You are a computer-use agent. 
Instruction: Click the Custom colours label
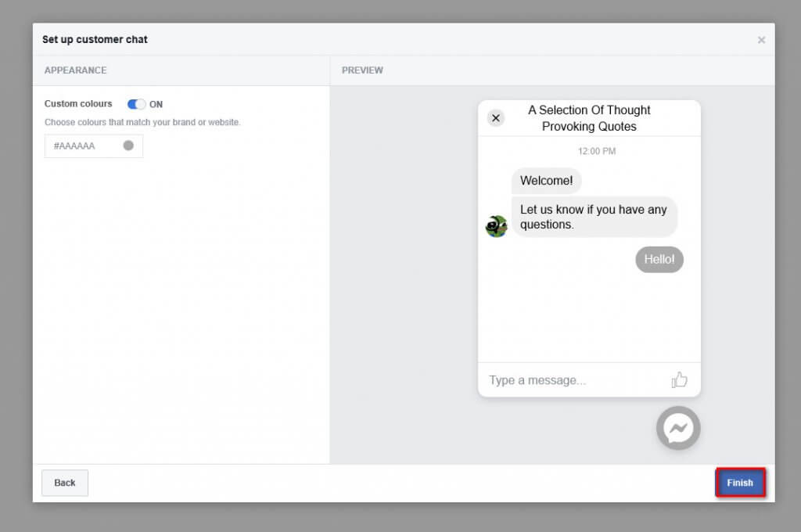78,104
